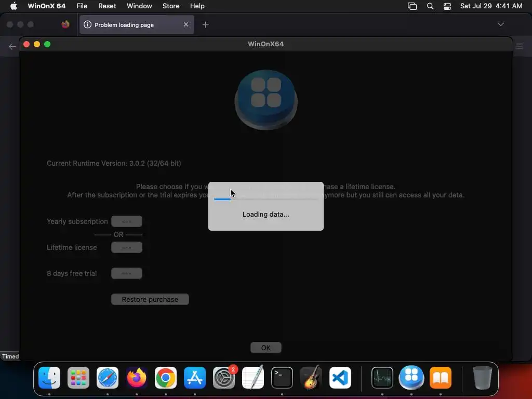Open Finder from the dock
532x399 pixels.
point(49,378)
